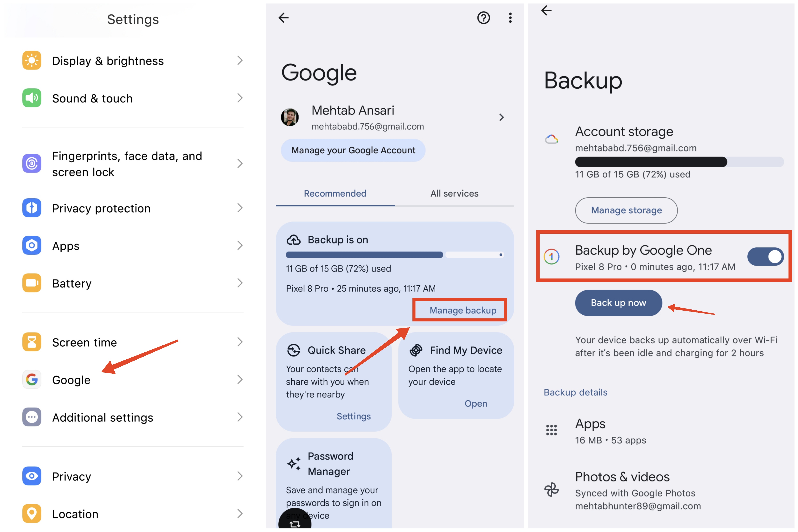This screenshot has height=532, width=798.
Task: Switch to the Recommended tab
Action: coord(335,193)
